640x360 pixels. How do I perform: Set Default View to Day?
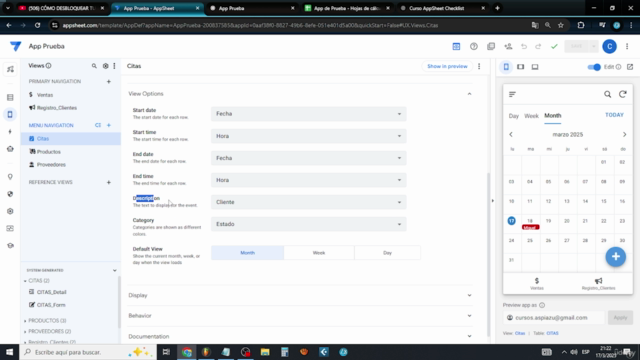click(x=387, y=253)
